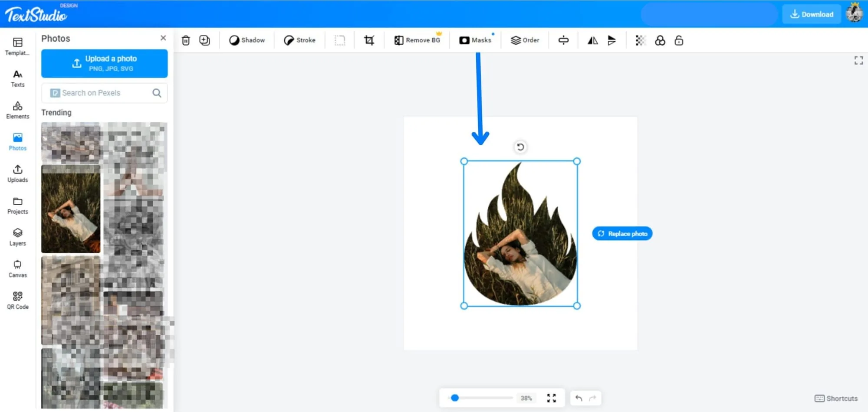Flip the image vertically

click(x=612, y=40)
